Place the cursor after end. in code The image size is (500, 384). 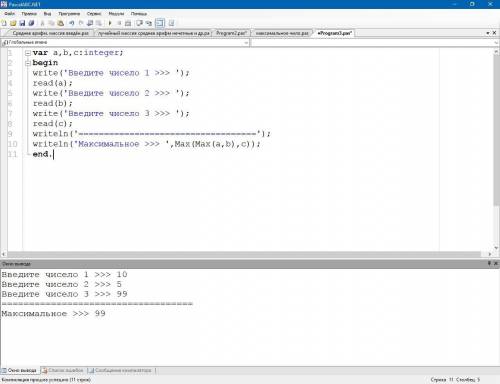coord(53,154)
